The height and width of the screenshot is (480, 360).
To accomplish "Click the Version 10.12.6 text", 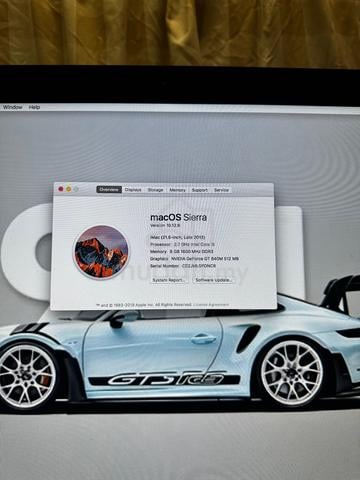I will pos(165,226).
